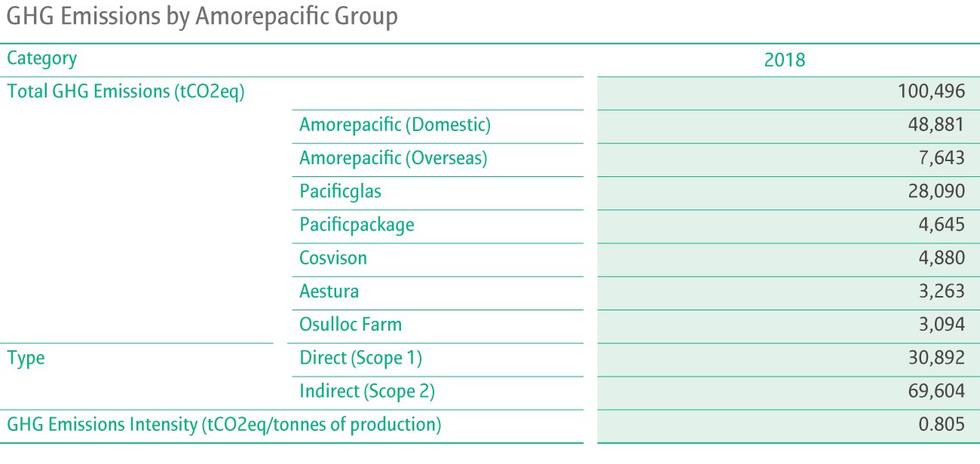This screenshot has height=464, width=980.
Task: Click the 2018 column header
Action: pos(785,60)
